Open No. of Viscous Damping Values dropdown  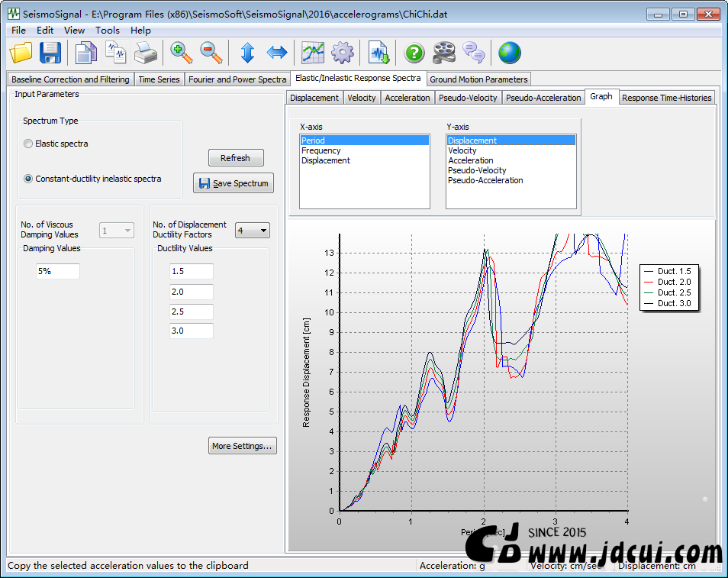click(x=117, y=231)
